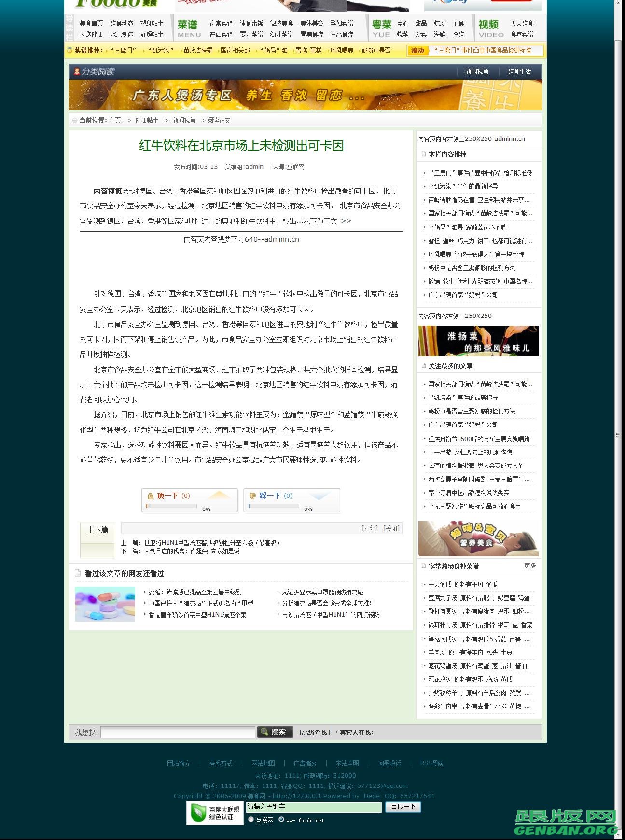The height and width of the screenshot is (840, 625).
Task: Open 问题投诉 footer link
Action: (x=389, y=763)
